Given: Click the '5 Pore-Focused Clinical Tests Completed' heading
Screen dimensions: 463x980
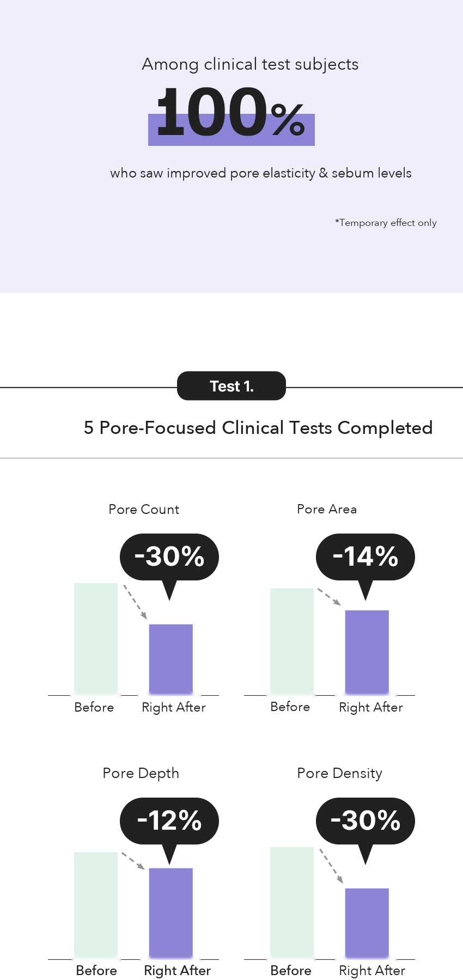Looking at the screenshot, I should pos(258,428).
